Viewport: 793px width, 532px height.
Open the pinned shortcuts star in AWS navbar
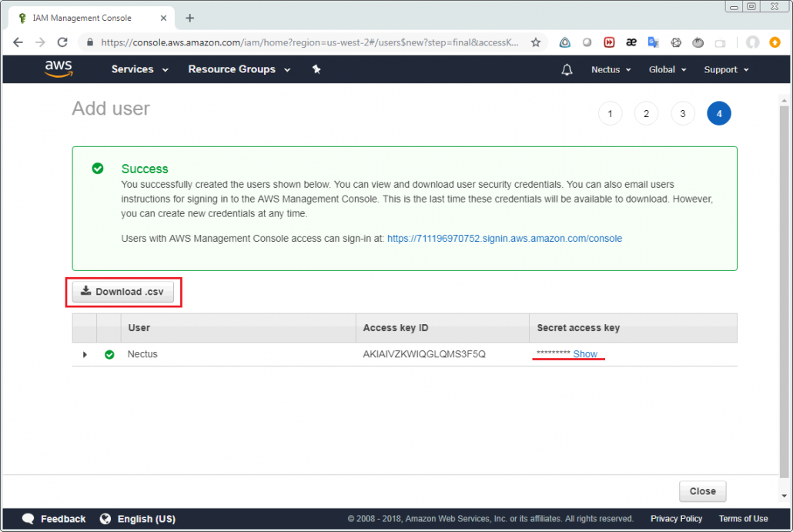(316, 69)
